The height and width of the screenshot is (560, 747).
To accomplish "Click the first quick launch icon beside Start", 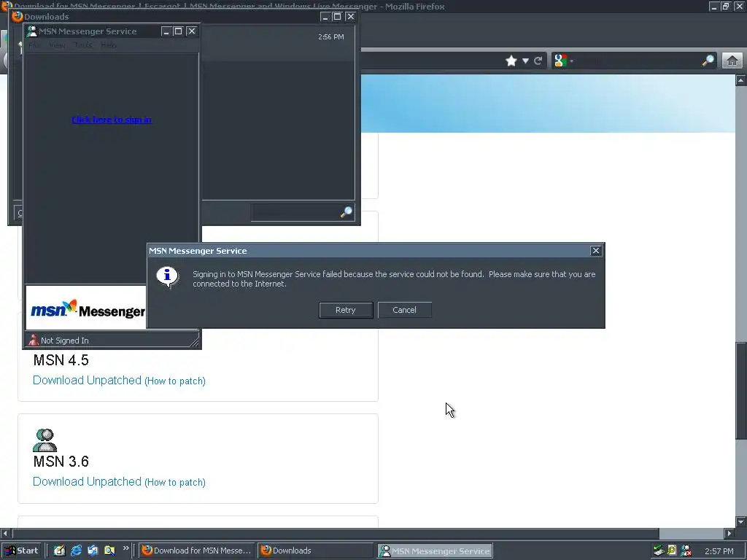I will point(59,551).
